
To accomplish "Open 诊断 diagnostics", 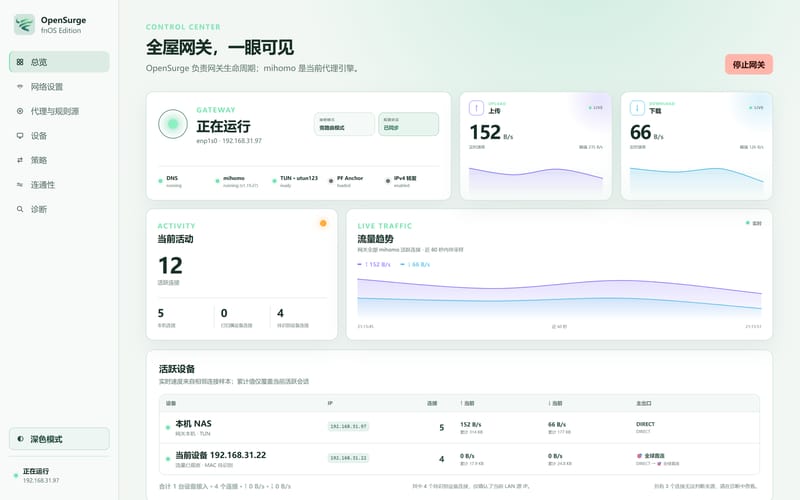I will tap(59, 209).
